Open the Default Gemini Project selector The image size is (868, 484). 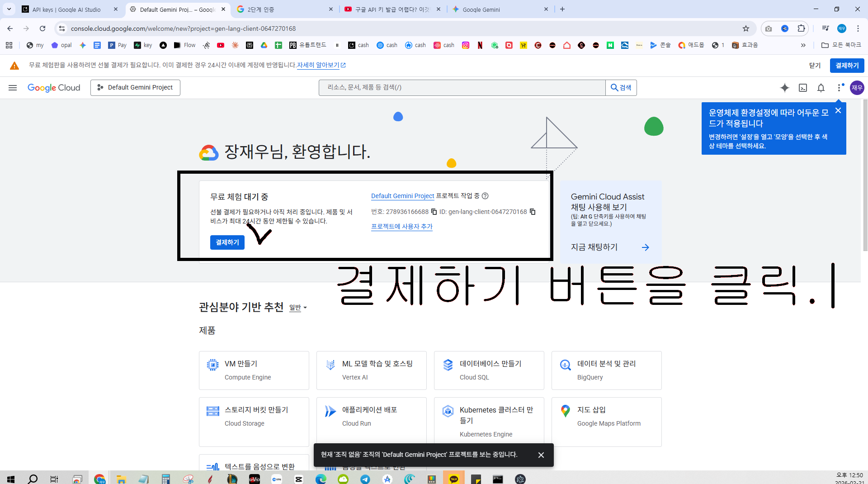point(135,88)
